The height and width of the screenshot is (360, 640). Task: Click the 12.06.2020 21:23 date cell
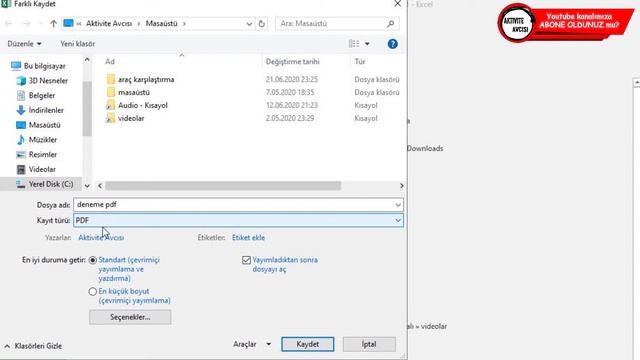(x=292, y=105)
